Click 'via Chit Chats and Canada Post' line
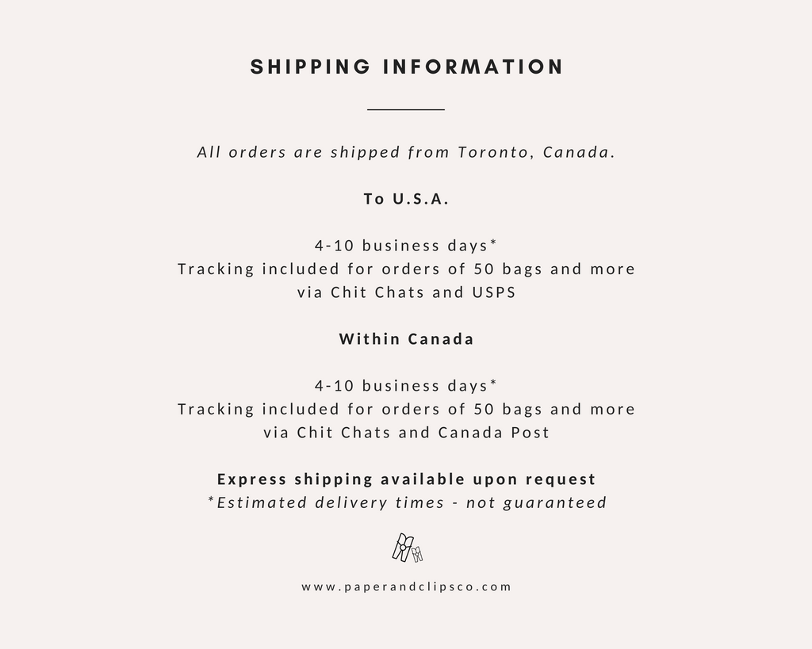The height and width of the screenshot is (649, 812). coord(406,433)
